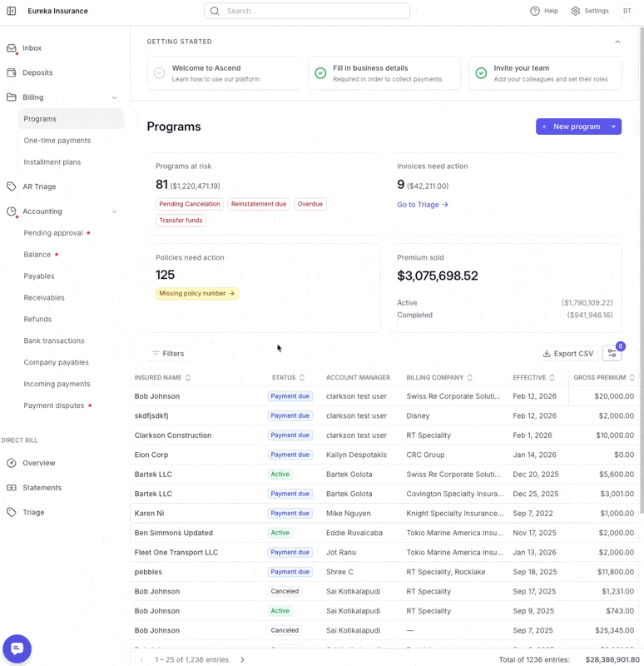644x666 pixels.
Task: Open the skdfjsdkfj program row
Action: [384, 415]
